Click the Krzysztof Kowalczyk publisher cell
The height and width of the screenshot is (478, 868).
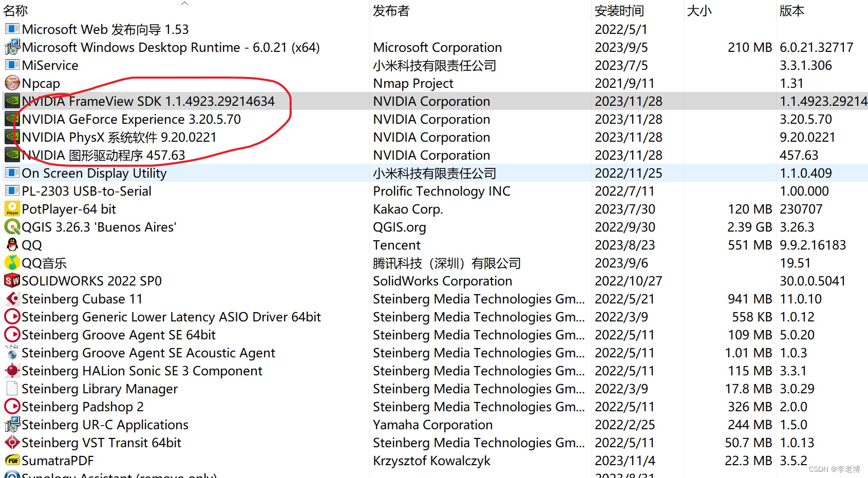pyautogui.click(x=432, y=461)
